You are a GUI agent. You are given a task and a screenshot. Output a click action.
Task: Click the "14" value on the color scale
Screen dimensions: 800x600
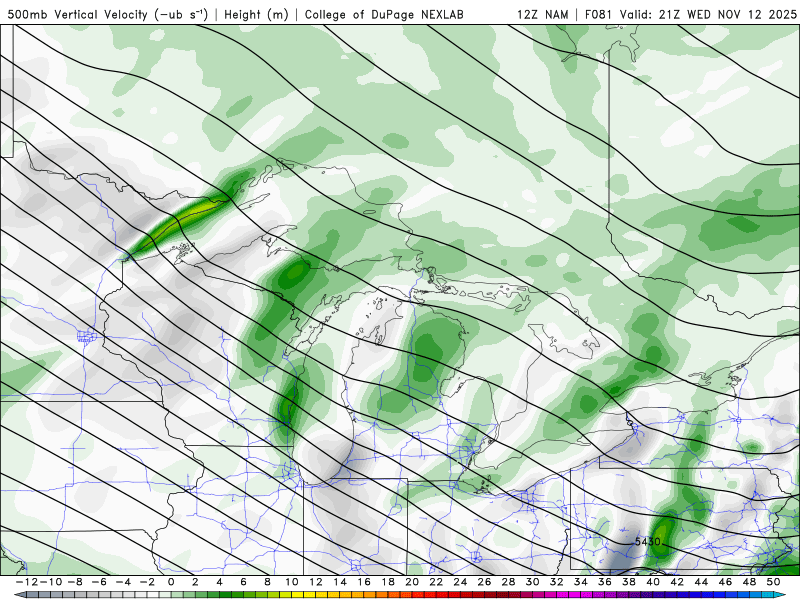click(340, 582)
